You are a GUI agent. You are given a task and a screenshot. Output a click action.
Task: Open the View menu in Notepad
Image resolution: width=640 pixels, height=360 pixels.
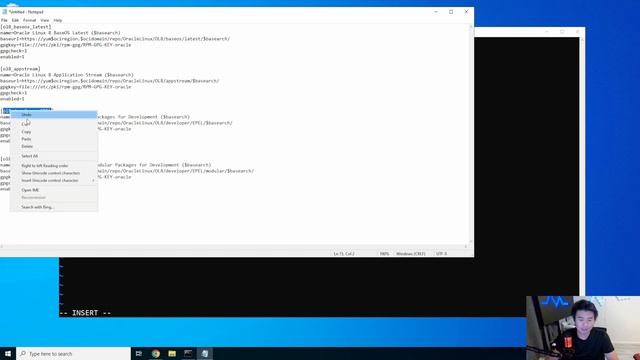pyautogui.click(x=44, y=20)
